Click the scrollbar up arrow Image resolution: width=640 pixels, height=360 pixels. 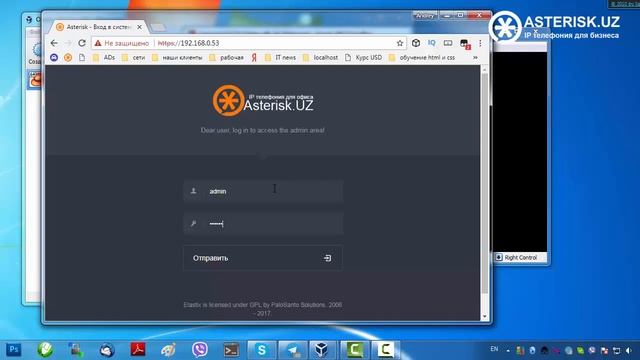485,70
